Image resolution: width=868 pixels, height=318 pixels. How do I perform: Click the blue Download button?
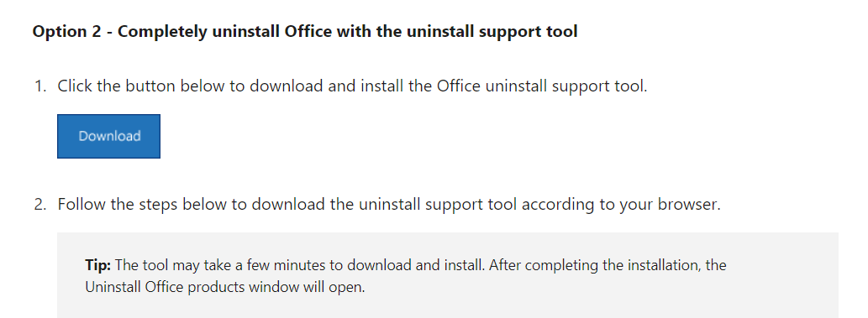click(108, 136)
